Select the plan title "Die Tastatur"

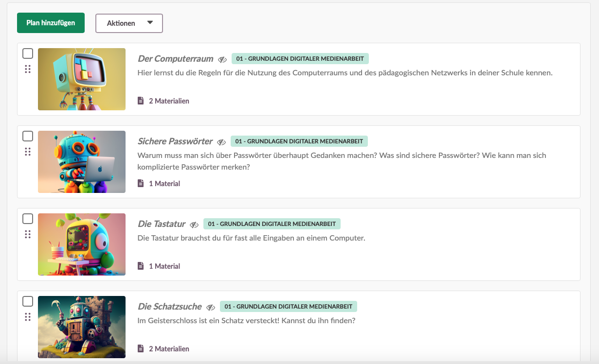[x=161, y=224]
